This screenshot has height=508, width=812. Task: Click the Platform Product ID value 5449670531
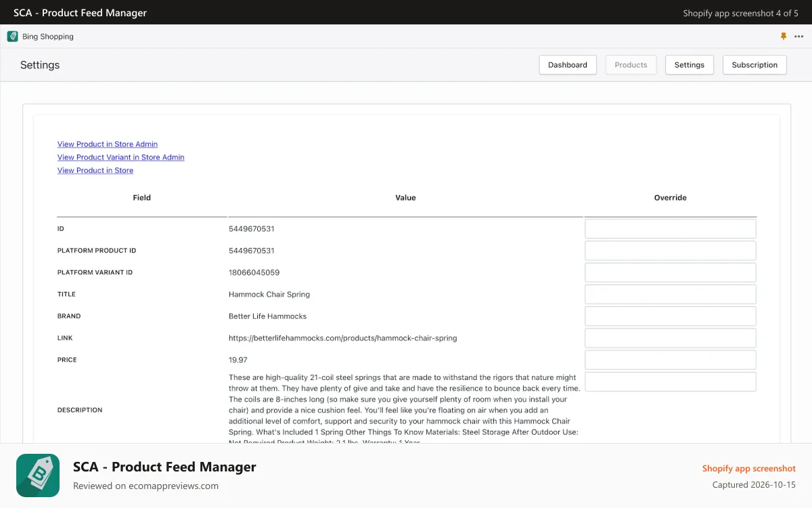pos(252,251)
